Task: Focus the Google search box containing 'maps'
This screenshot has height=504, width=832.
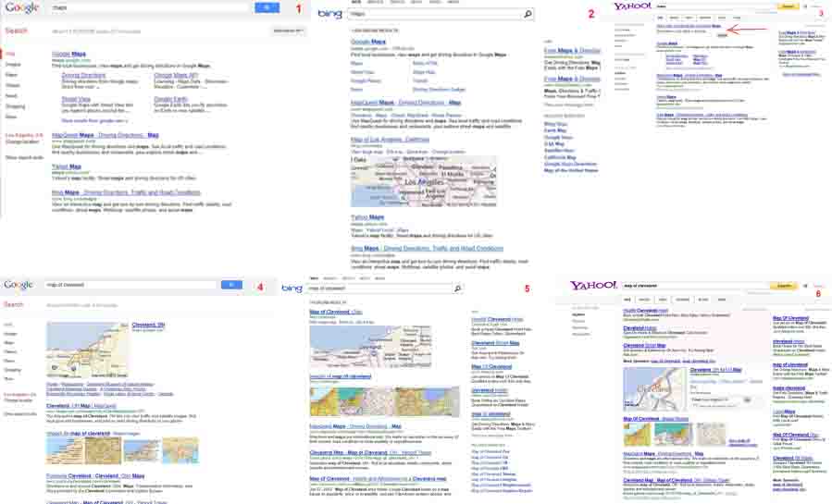Action: click(x=150, y=7)
